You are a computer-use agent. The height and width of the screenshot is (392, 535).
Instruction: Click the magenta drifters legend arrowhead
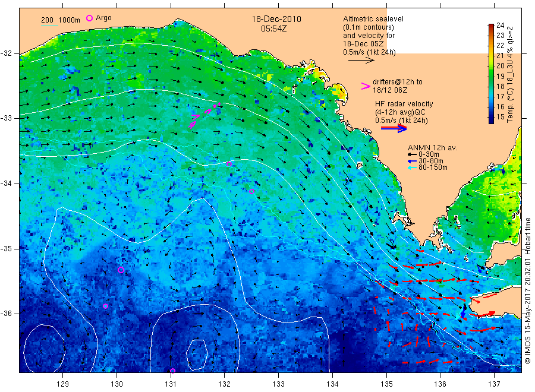coord(366,86)
